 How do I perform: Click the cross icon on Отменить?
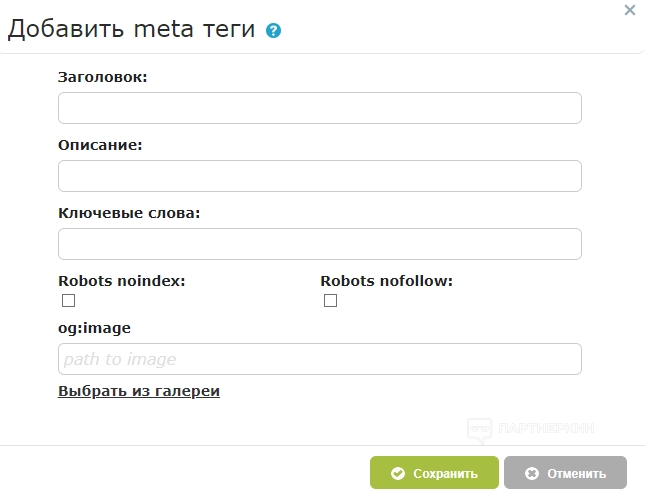tap(532, 474)
